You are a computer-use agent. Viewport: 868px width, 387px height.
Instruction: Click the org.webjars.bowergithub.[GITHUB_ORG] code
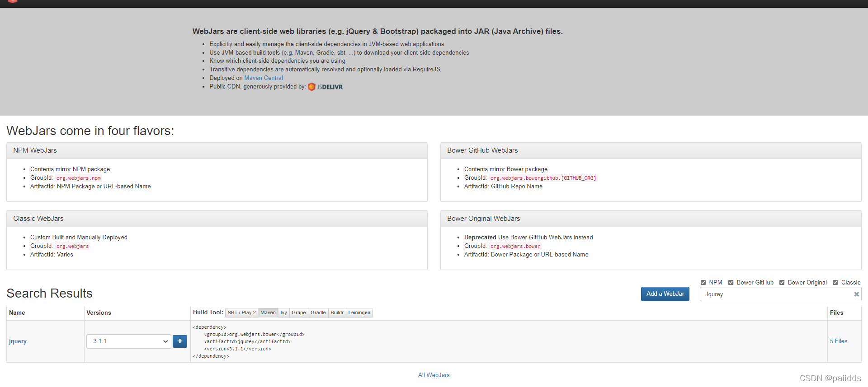(x=543, y=178)
